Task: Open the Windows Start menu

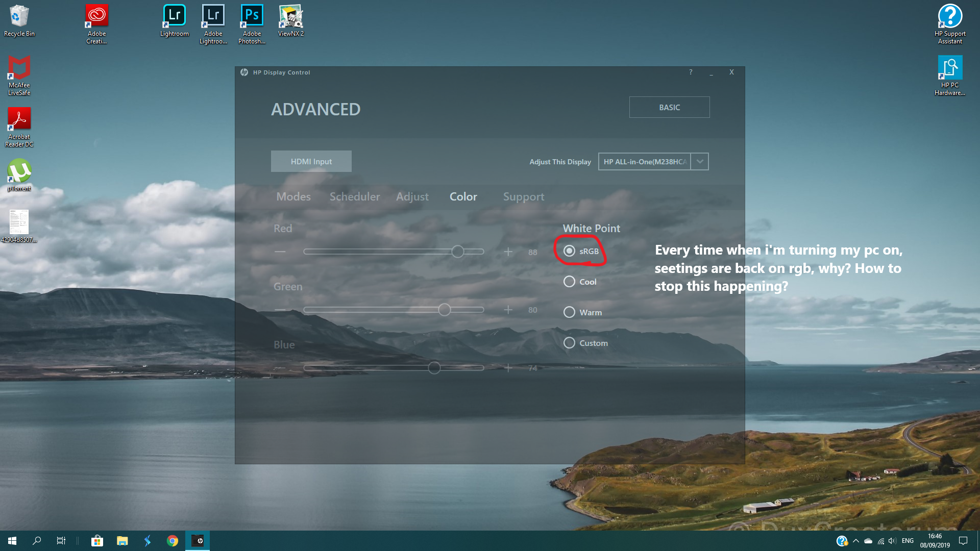Action: point(11,540)
